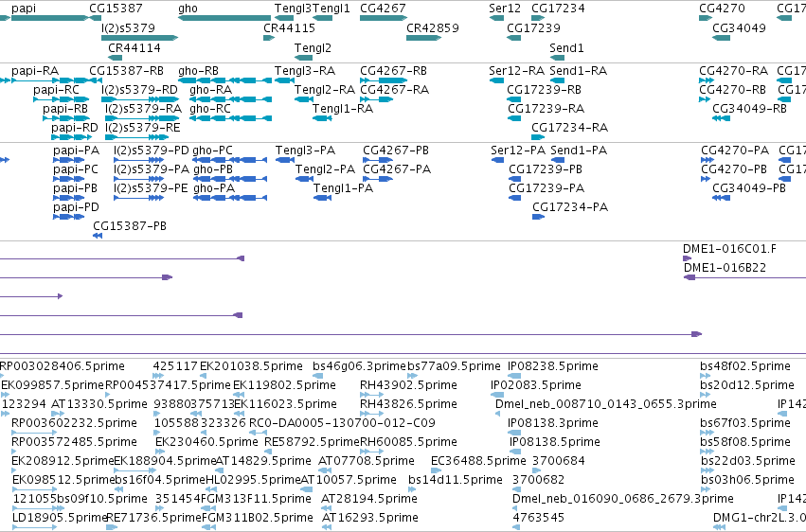Select EST EK201038.5prime
Image resolution: width=806 pixels, height=532 pixels.
pos(251,365)
